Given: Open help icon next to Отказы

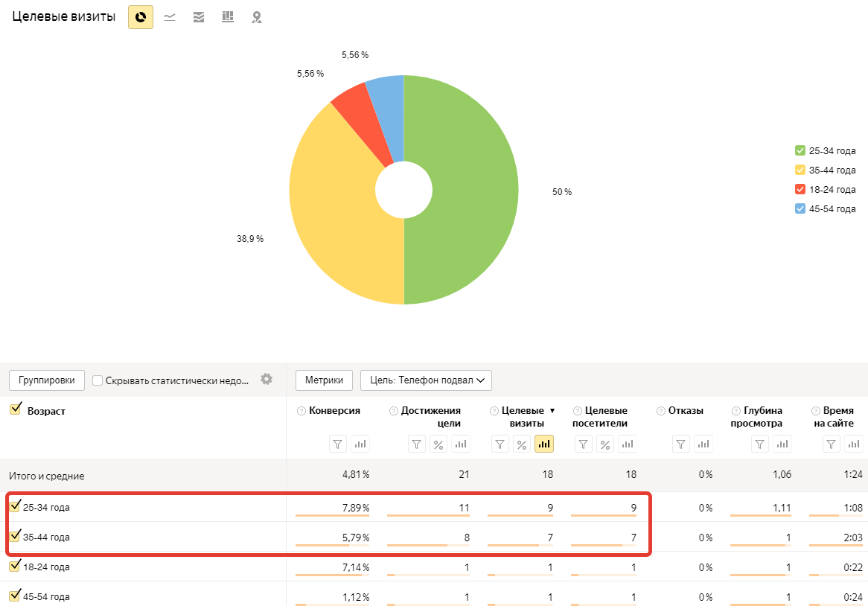Looking at the screenshot, I should 660,411.
